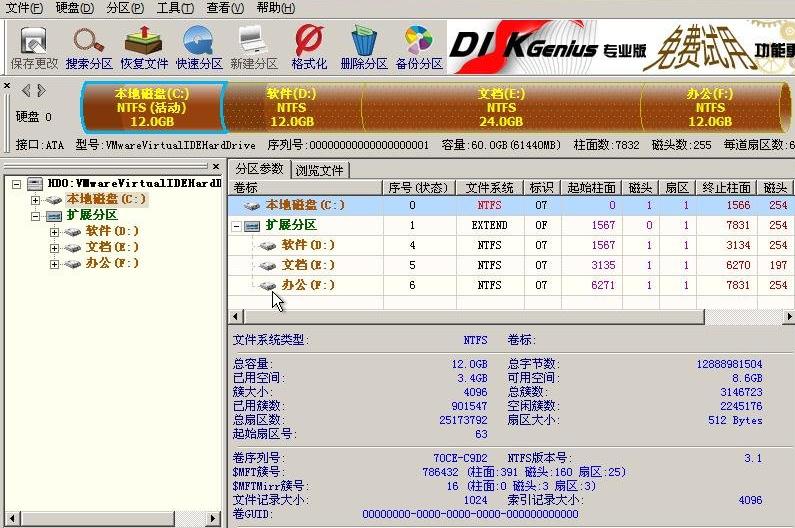This screenshot has width=795, height=528.
Task: Collapse the HD0 disk tree node
Action: pyautogui.click(x=17, y=184)
